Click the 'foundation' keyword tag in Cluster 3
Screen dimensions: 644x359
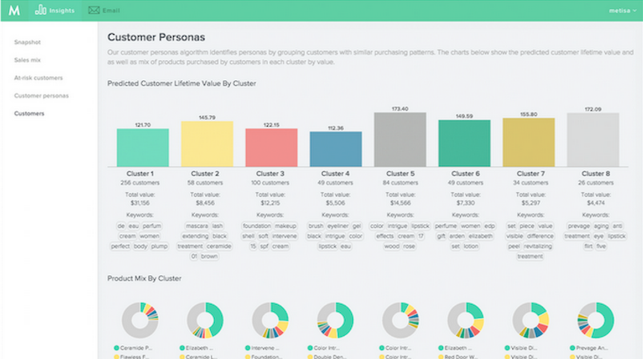click(x=257, y=226)
